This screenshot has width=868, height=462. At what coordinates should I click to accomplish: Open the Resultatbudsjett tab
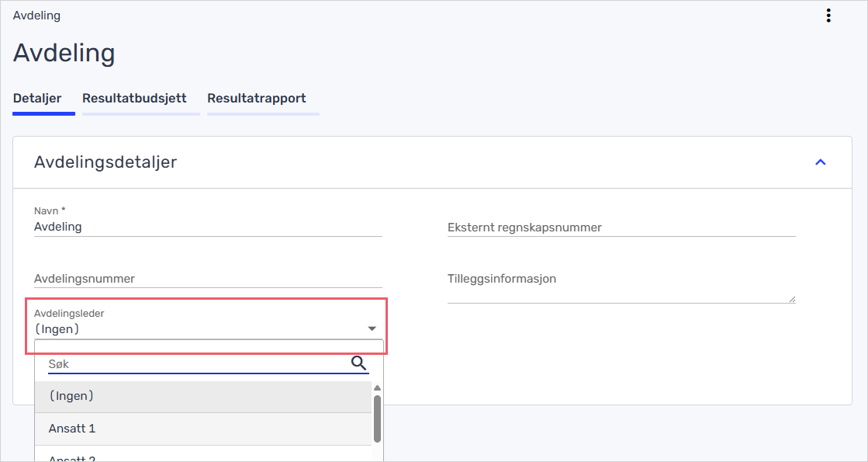pos(134,99)
